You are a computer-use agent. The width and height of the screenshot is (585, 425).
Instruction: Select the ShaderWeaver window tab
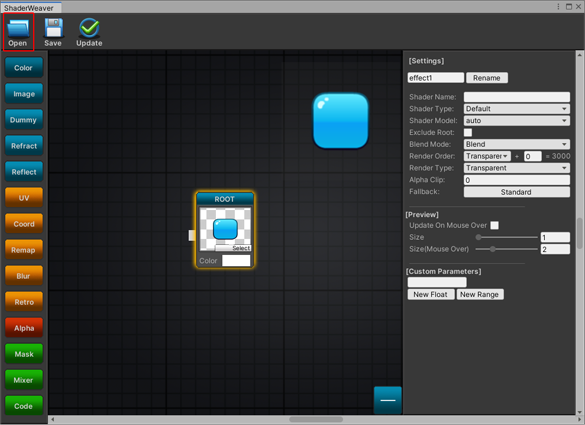click(x=29, y=8)
